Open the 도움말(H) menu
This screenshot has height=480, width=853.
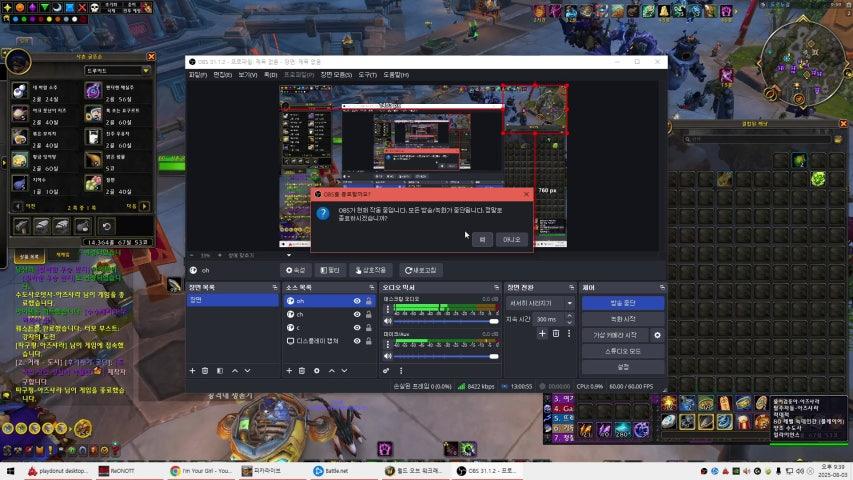pyautogui.click(x=396, y=75)
